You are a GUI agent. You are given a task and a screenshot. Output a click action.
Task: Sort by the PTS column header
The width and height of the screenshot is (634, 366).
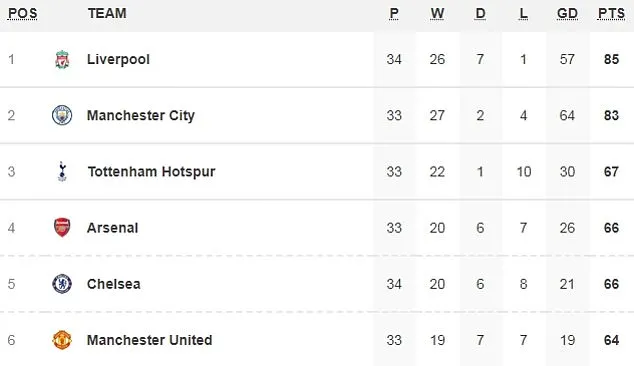click(x=611, y=13)
